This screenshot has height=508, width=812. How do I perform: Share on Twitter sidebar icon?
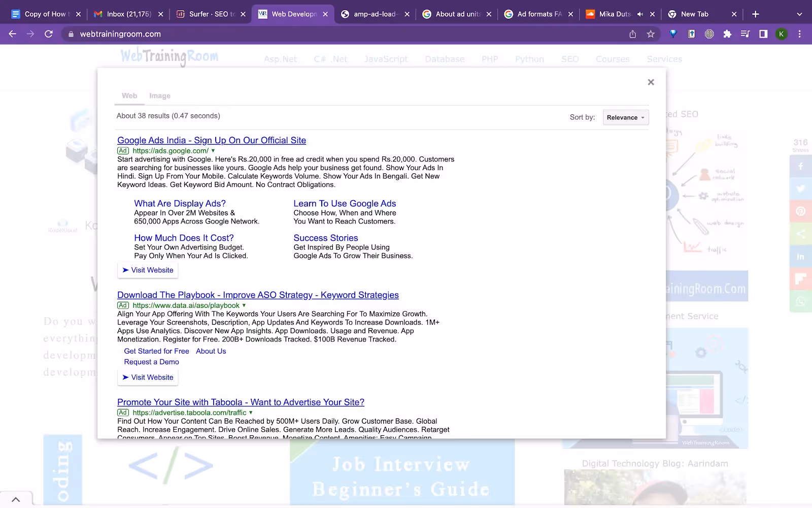pos(800,188)
